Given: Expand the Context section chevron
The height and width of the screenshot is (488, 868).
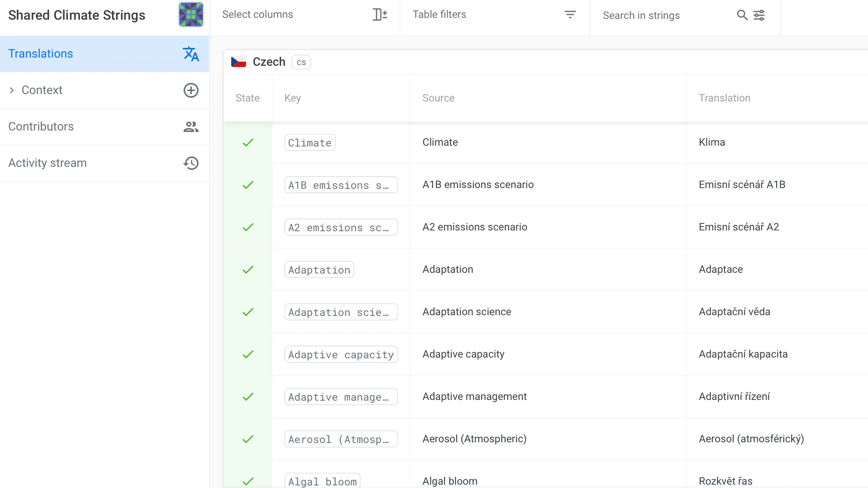Looking at the screenshot, I should coord(12,90).
